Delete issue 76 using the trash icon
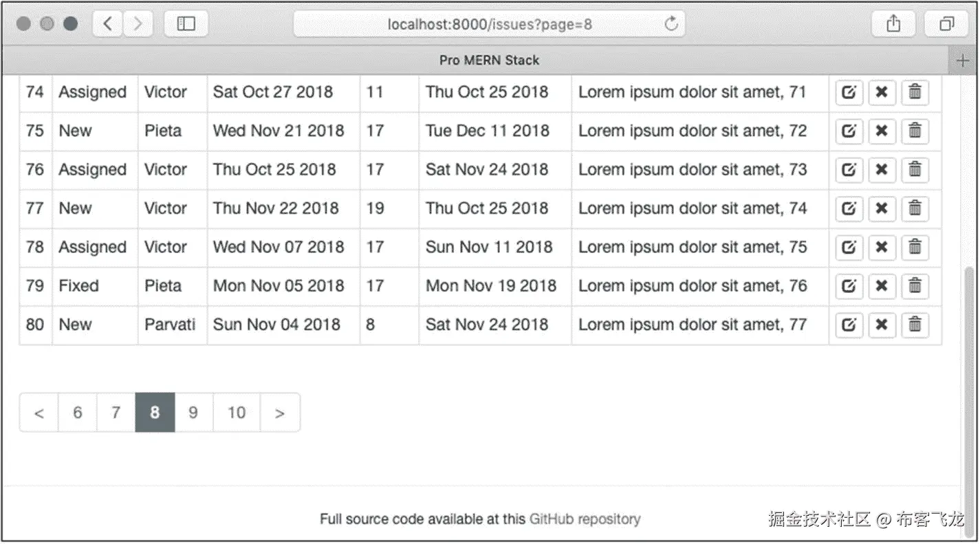 (x=915, y=169)
